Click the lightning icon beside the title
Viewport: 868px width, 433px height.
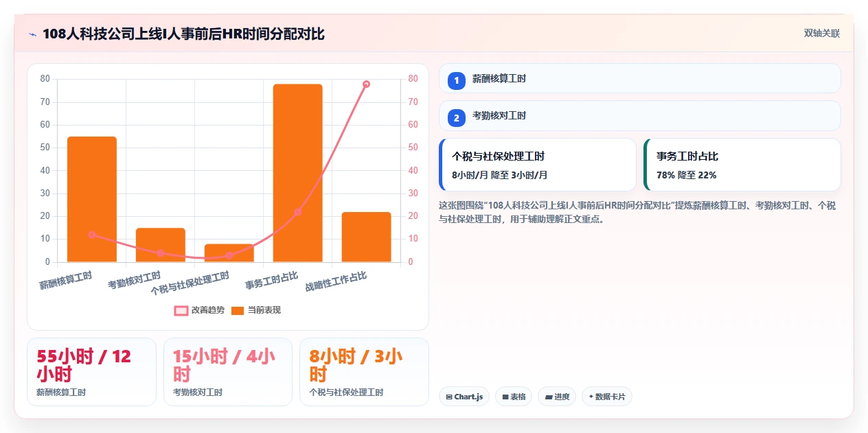(x=32, y=34)
